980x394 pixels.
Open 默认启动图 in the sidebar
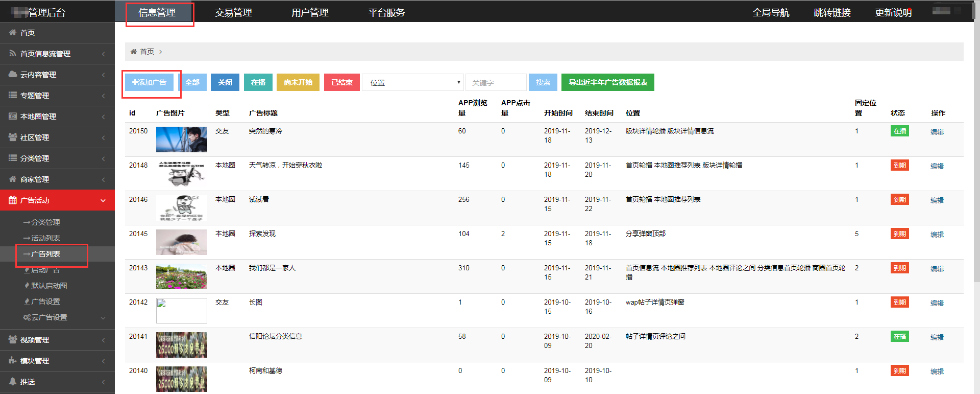(49, 286)
